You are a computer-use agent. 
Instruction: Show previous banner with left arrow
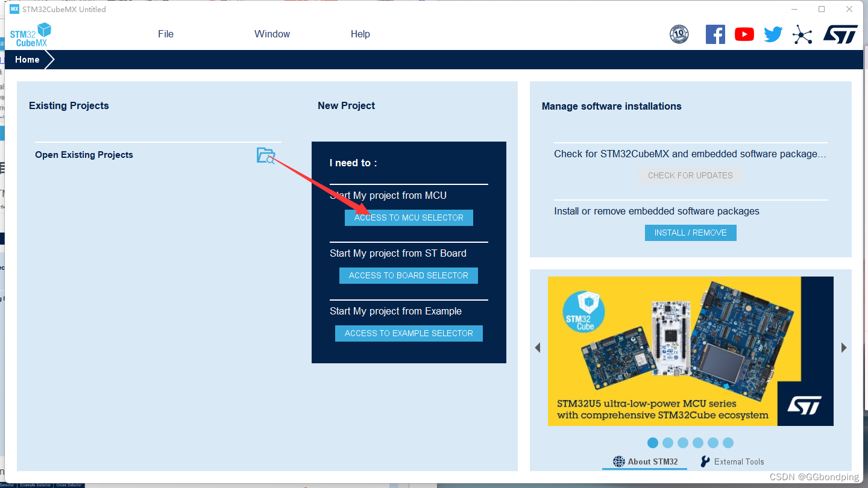tap(538, 348)
